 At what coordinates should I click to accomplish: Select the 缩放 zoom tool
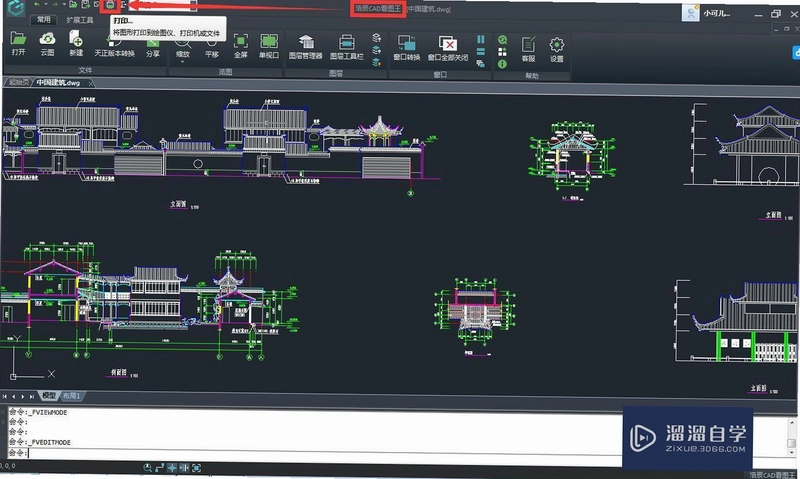tap(183, 50)
